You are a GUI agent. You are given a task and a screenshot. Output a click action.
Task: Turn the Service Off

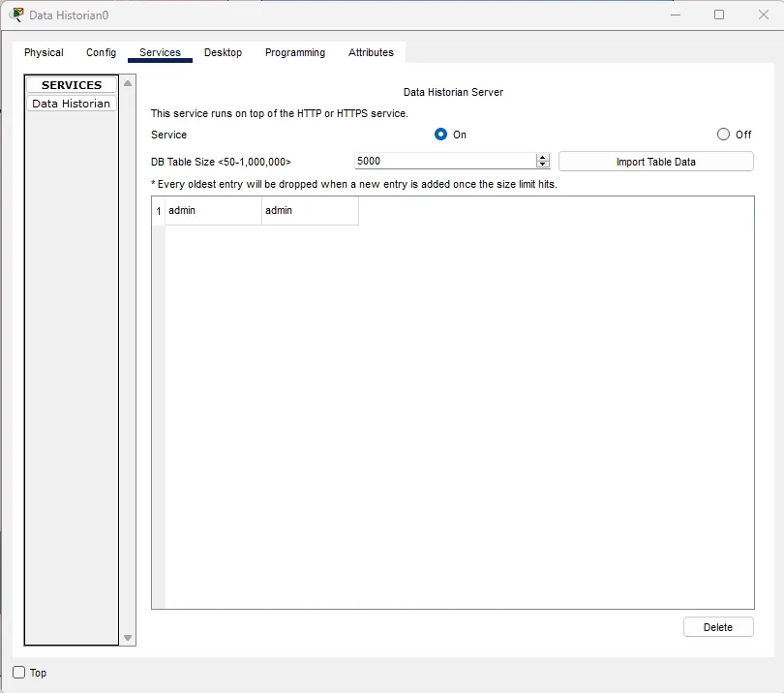(723, 135)
